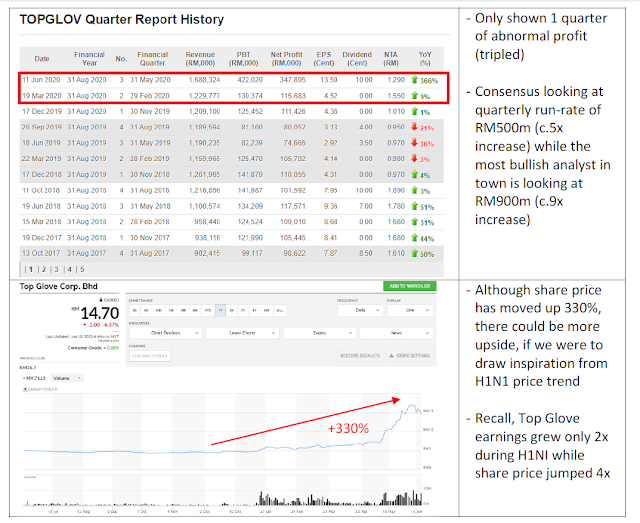The height and width of the screenshot is (523, 640).
Task: Select the 6M chart range
Action: [195, 310]
